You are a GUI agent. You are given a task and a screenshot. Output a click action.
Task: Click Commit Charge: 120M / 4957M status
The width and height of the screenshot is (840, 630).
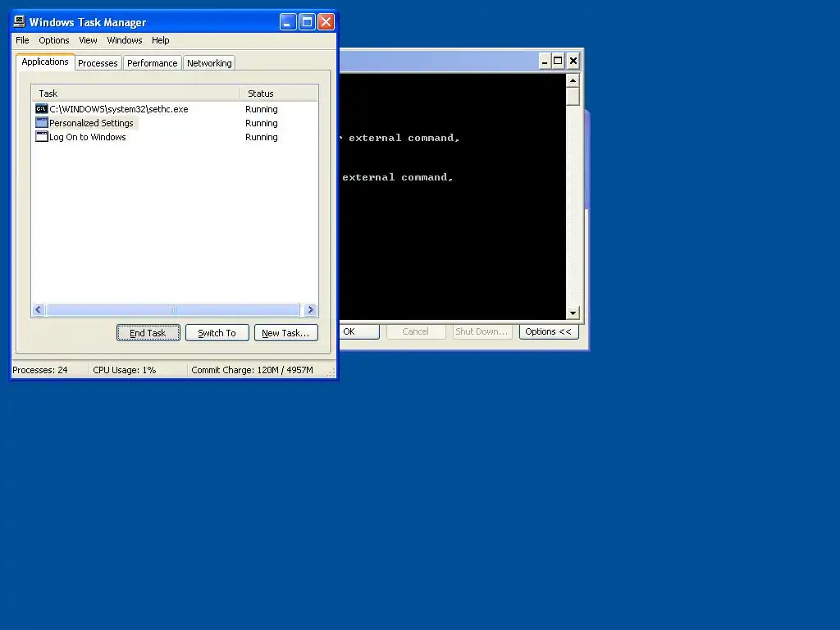click(x=253, y=370)
